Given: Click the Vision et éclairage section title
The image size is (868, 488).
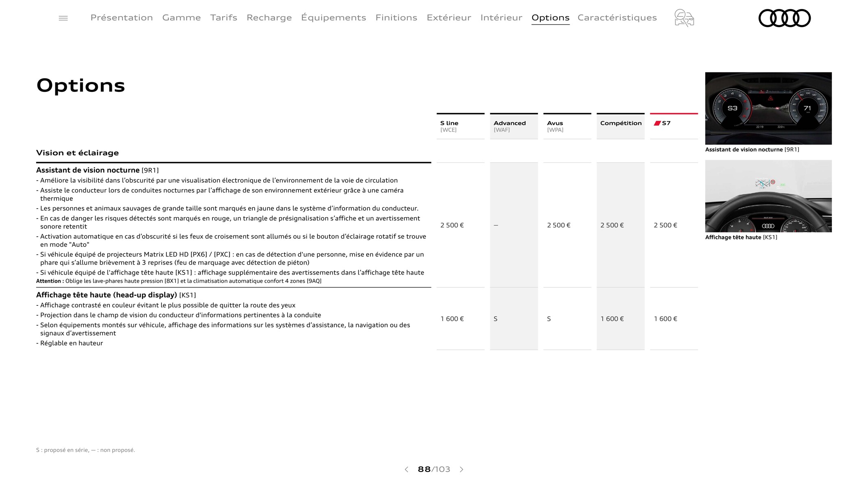Looking at the screenshot, I should (x=77, y=153).
